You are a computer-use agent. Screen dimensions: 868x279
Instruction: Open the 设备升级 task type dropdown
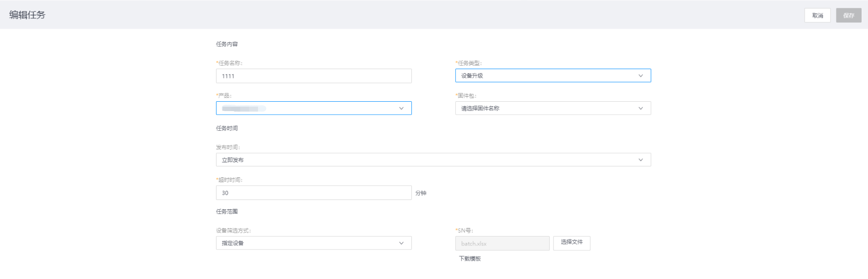coord(544,76)
